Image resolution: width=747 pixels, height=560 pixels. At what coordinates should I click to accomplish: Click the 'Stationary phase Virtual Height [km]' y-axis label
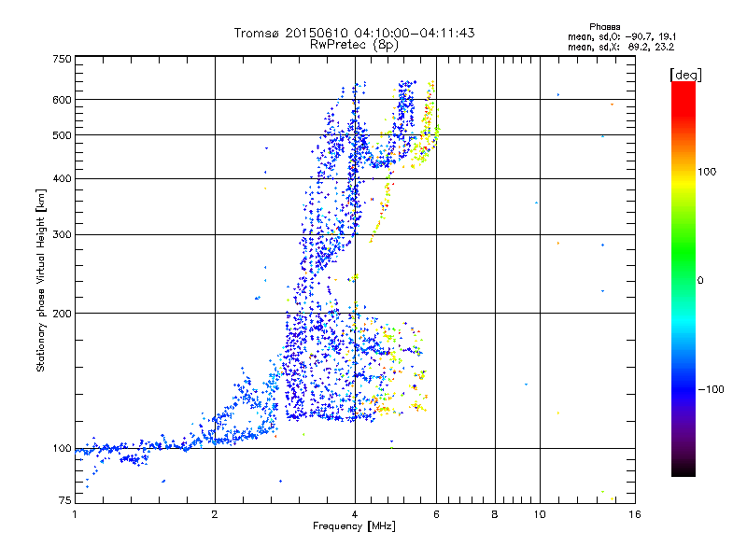click(41, 280)
